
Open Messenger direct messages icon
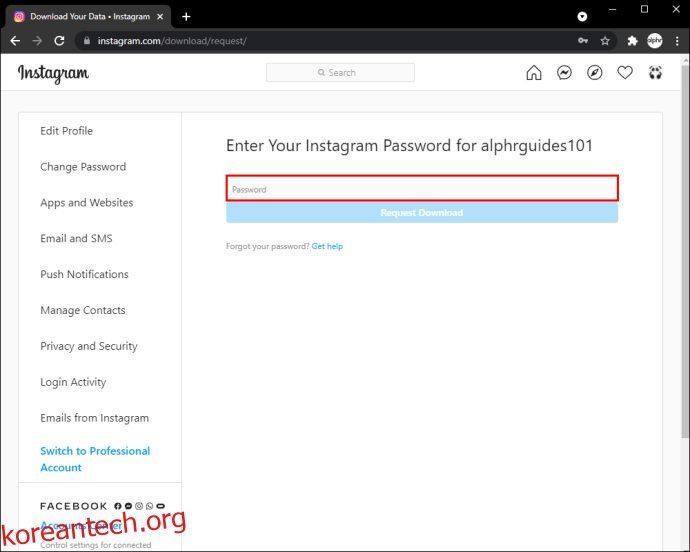coord(564,73)
